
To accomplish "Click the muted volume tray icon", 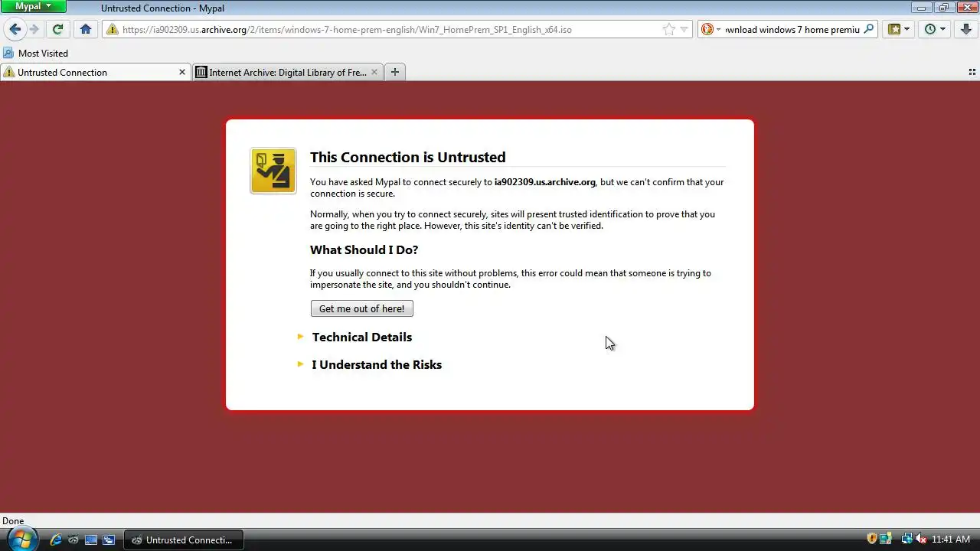I will (x=921, y=540).
